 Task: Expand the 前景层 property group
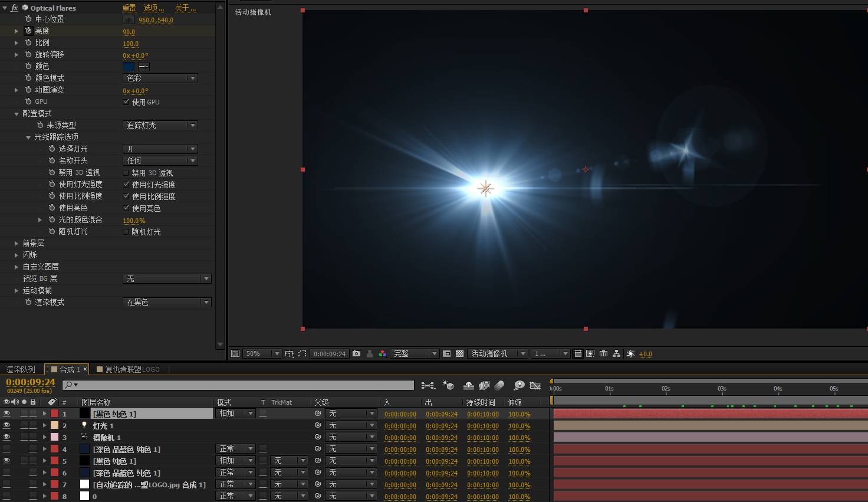pyautogui.click(x=17, y=243)
